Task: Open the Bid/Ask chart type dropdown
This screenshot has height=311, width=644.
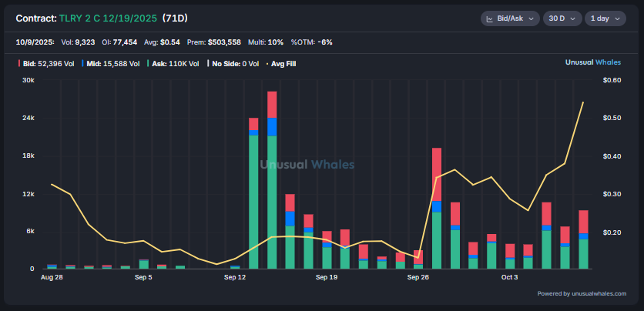Action: click(x=509, y=18)
